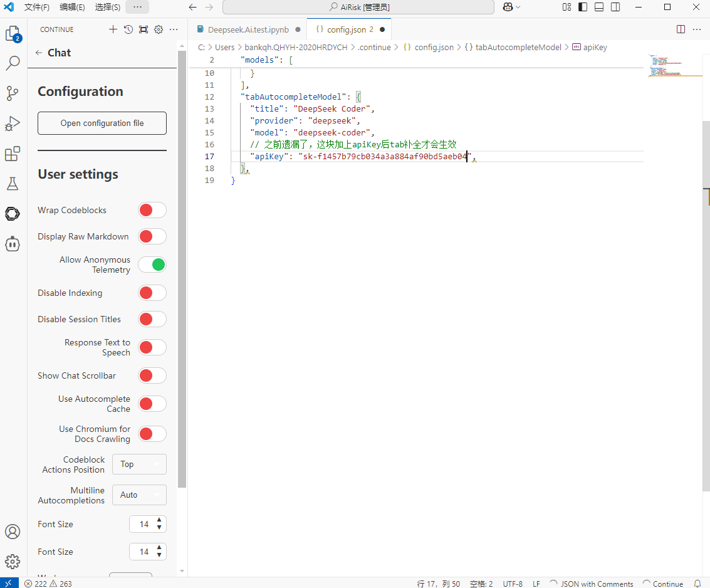
Task: Open remote window indicator in status bar
Action: (9, 584)
